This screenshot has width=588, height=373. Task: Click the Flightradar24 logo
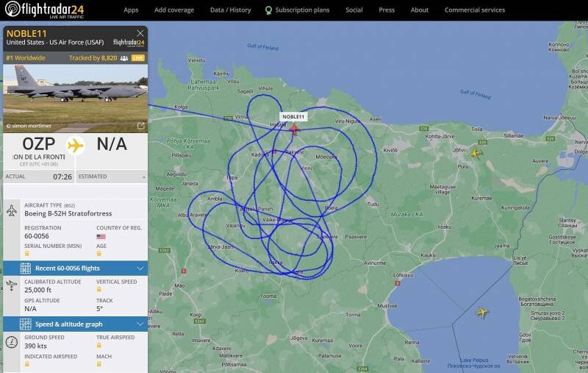coord(44,10)
